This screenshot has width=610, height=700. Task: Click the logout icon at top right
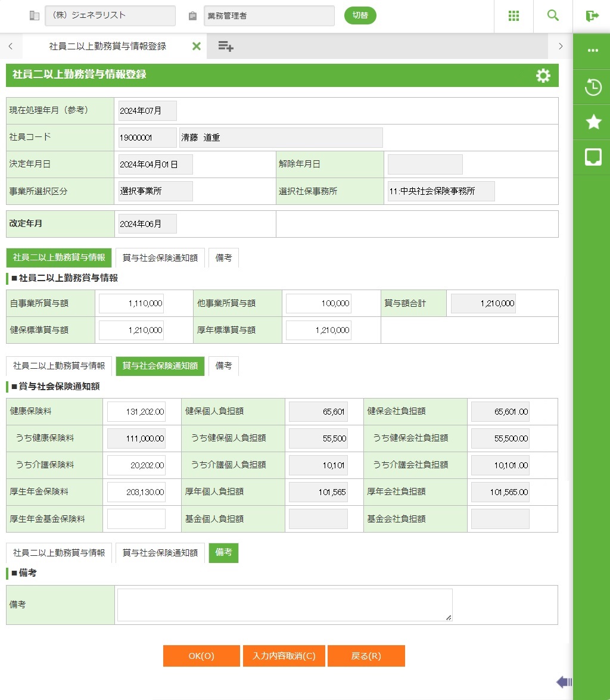point(592,16)
